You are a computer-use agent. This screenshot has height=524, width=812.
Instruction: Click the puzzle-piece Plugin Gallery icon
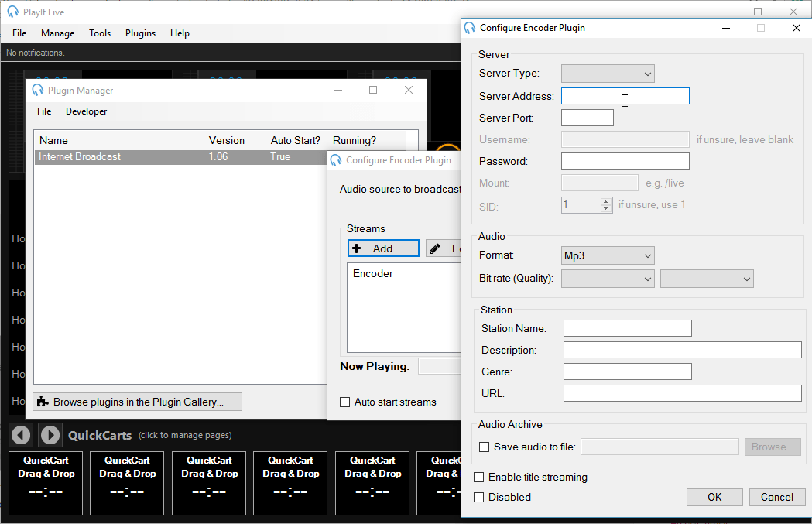click(x=44, y=402)
